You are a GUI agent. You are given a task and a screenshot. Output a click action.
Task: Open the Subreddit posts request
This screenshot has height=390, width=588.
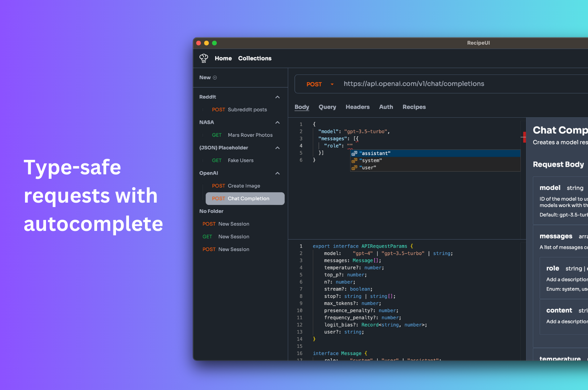(247, 110)
